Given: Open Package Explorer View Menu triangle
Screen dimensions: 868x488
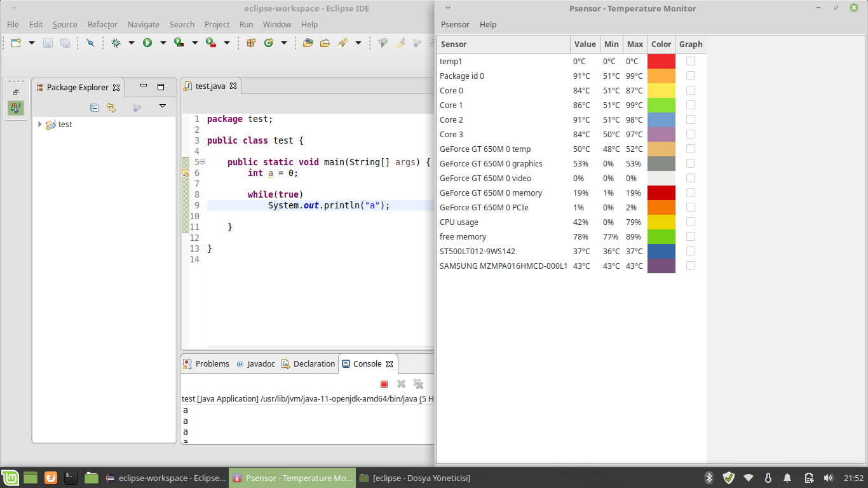Looking at the screenshot, I should [x=163, y=106].
